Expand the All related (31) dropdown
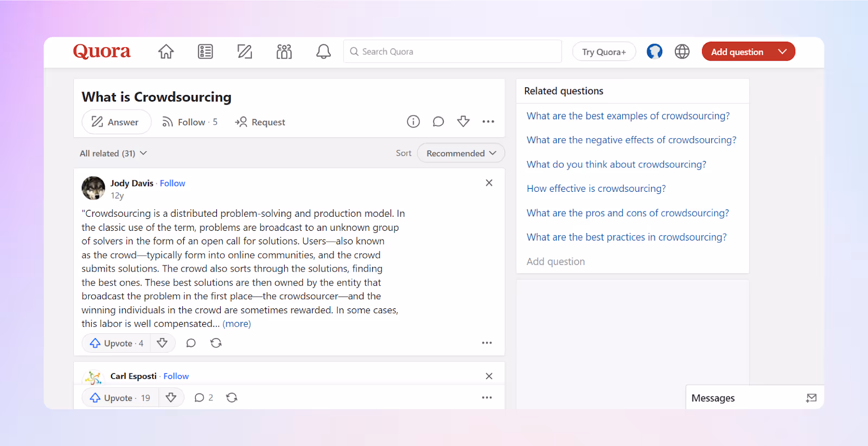This screenshot has width=868, height=446. click(113, 153)
